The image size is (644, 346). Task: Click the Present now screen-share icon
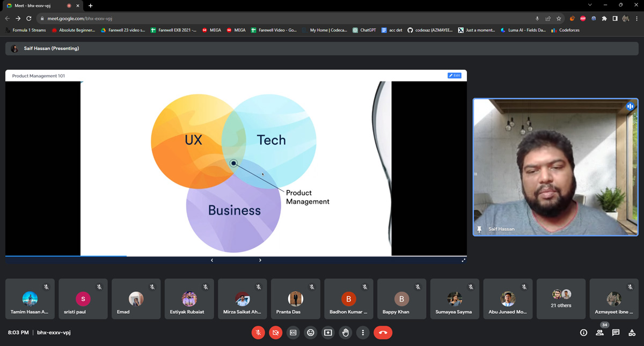328,333
